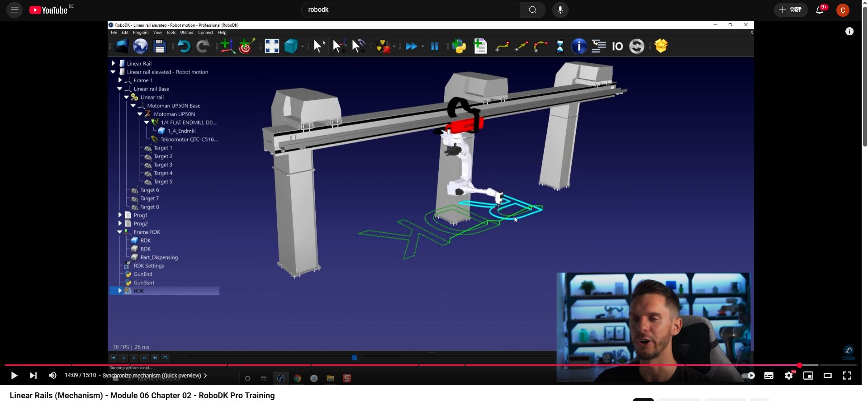Click the Save station floppy disk icon
The width and height of the screenshot is (868, 401).
pos(159,46)
